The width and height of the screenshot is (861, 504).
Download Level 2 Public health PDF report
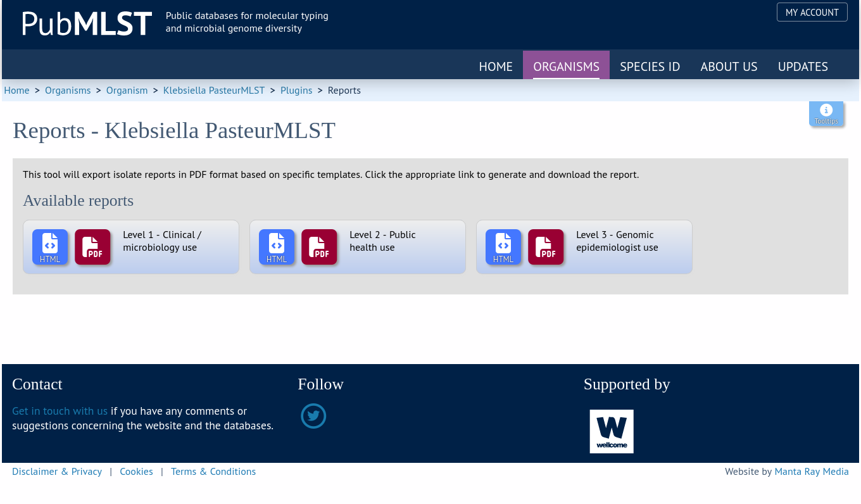(319, 247)
